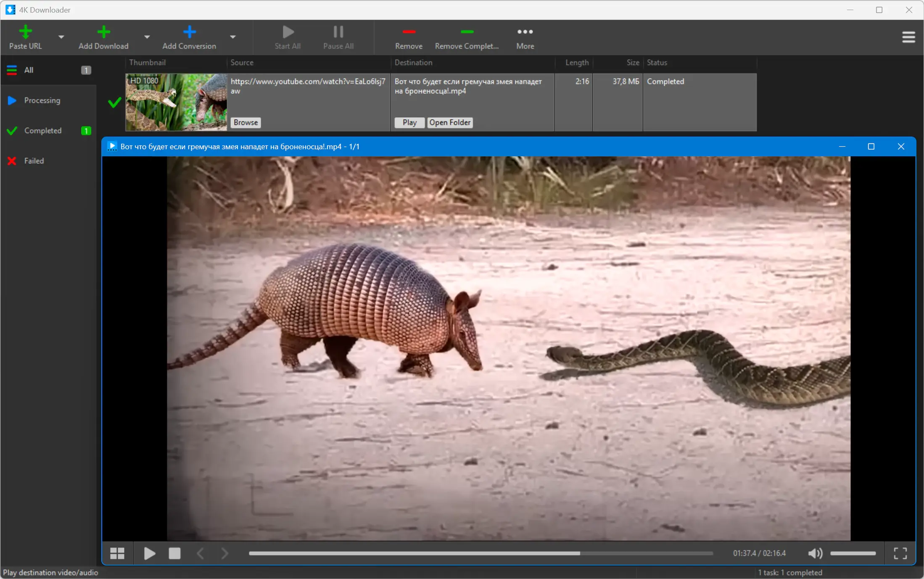The image size is (924, 579).
Task: Click the video seek progress bar
Action: click(480, 553)
